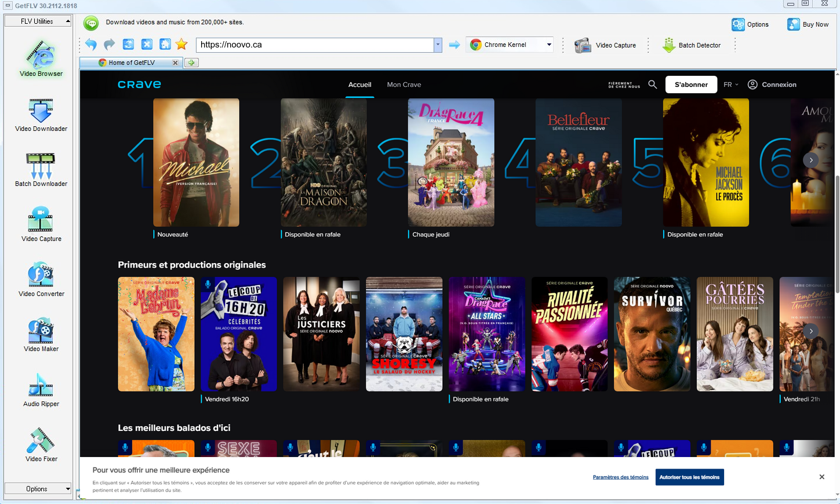Image resolution: width=840 pixels, height=504 pixels.
Task: Click the Fièrement de chez nous badge
Action: [624, 85]
